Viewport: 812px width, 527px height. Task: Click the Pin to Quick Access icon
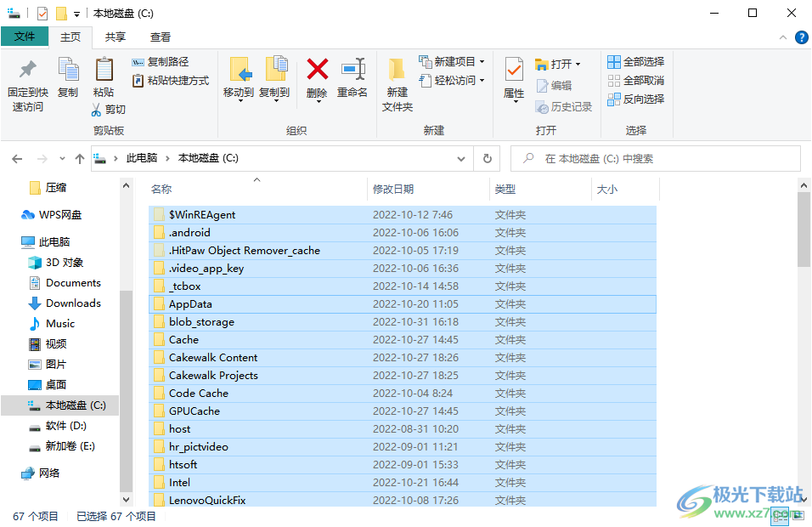(x=27, y=70)
